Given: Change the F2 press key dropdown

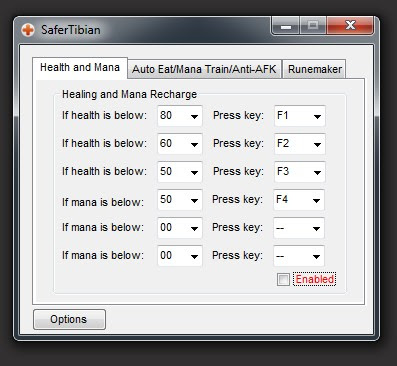Looking at the screenshot, I should (300, 144).
